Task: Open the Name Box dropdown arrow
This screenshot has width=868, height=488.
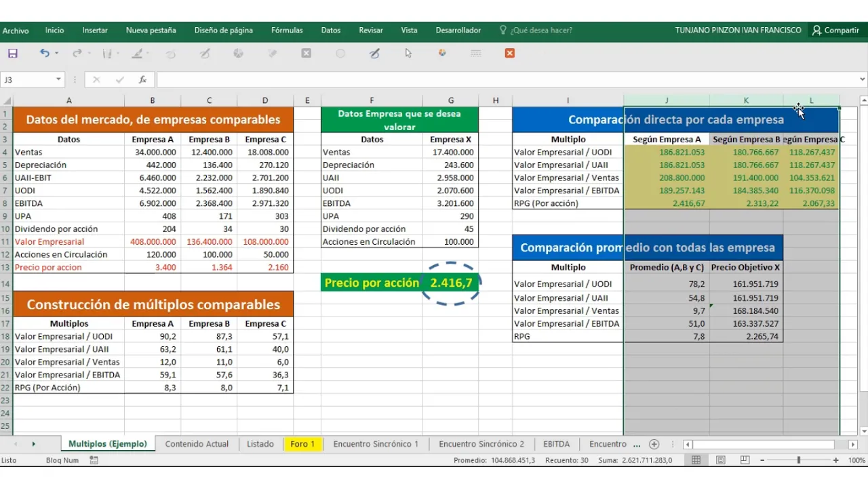Action: tap(58, 79)
